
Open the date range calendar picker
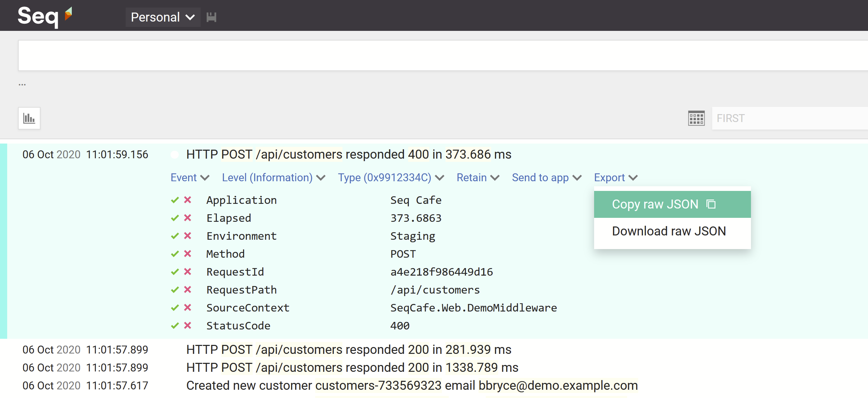(696, 118)
